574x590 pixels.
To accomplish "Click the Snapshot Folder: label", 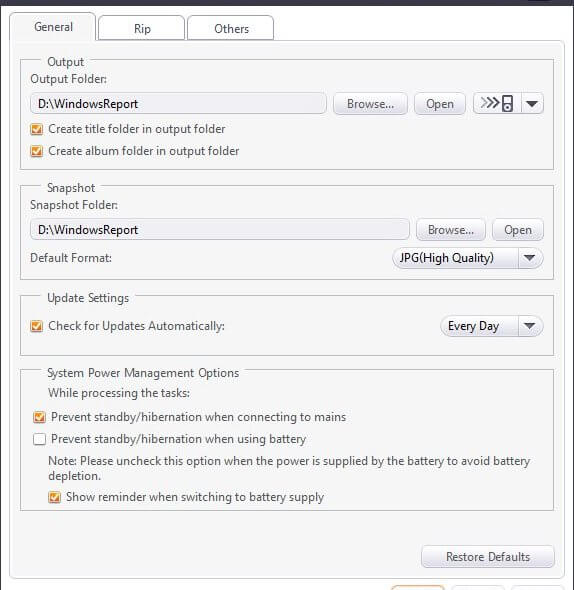I will click(74, 205).
